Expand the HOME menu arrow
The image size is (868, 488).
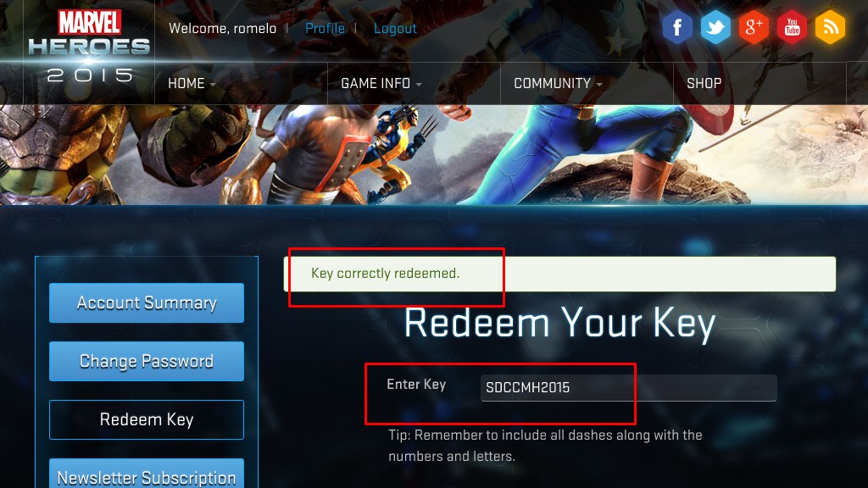coord(213,85)
